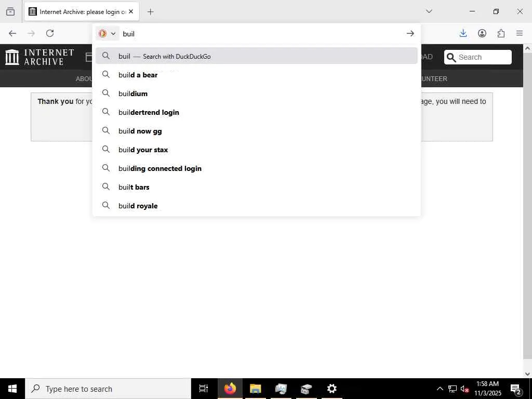Click page scrollbar up arrow
The height and width of the screenshot is (399, 532).
pyautogui.click(x=527, y=48)
